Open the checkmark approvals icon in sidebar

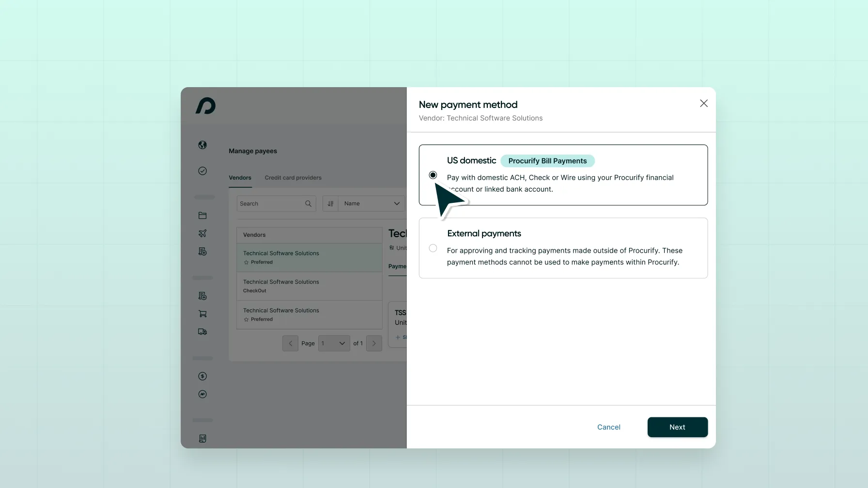(202, 171)
